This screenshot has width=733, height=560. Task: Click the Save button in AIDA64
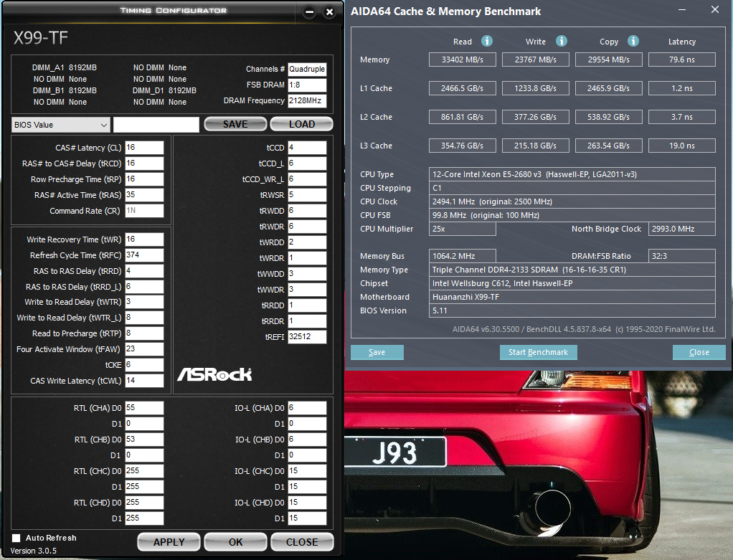point(377,352)
